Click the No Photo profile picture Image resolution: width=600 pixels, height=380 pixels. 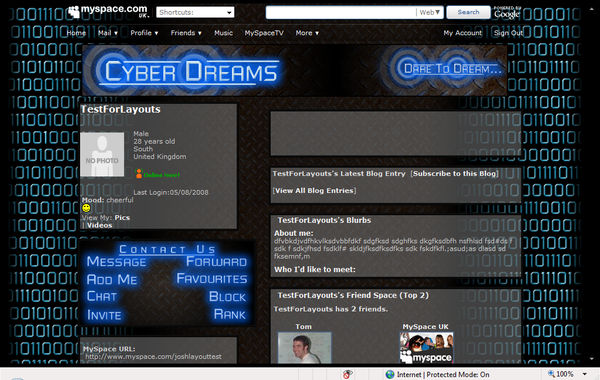tap(102, 155)
